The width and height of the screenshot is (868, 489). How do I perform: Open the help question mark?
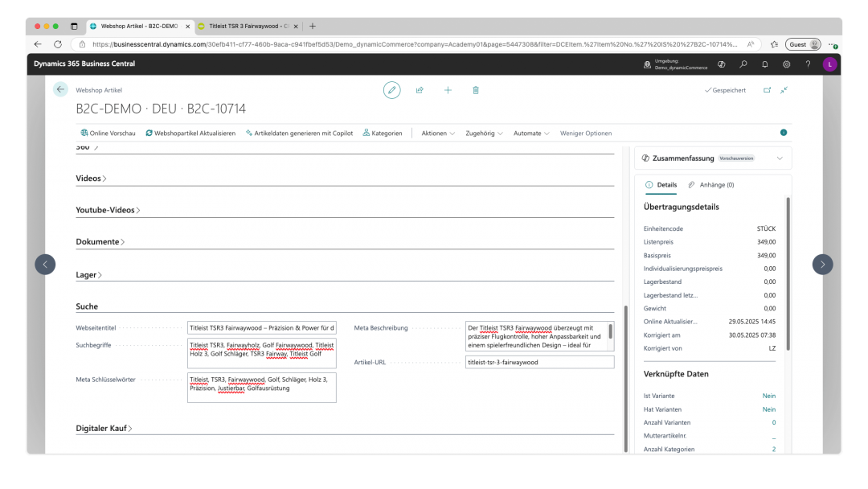point(808,64)
